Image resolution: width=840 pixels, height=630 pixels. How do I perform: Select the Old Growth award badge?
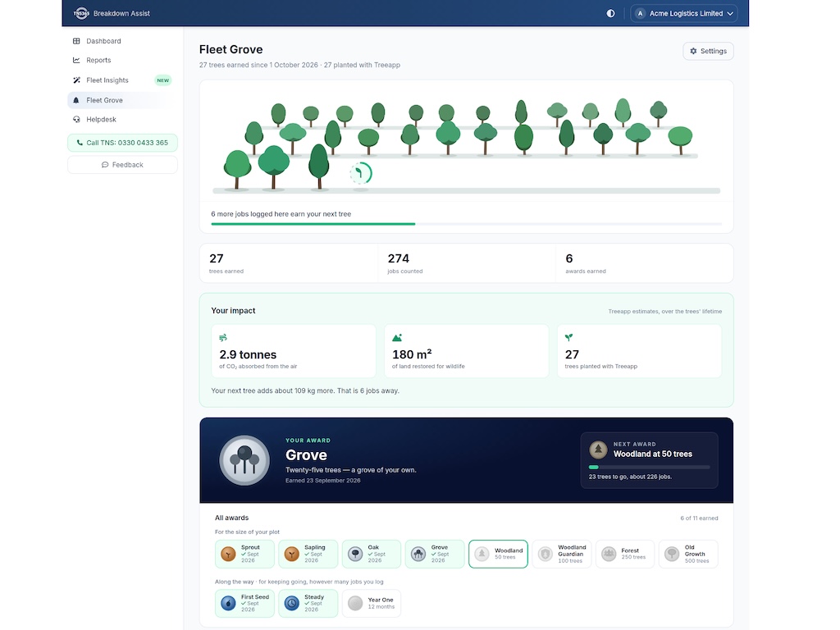click(688, 554)
